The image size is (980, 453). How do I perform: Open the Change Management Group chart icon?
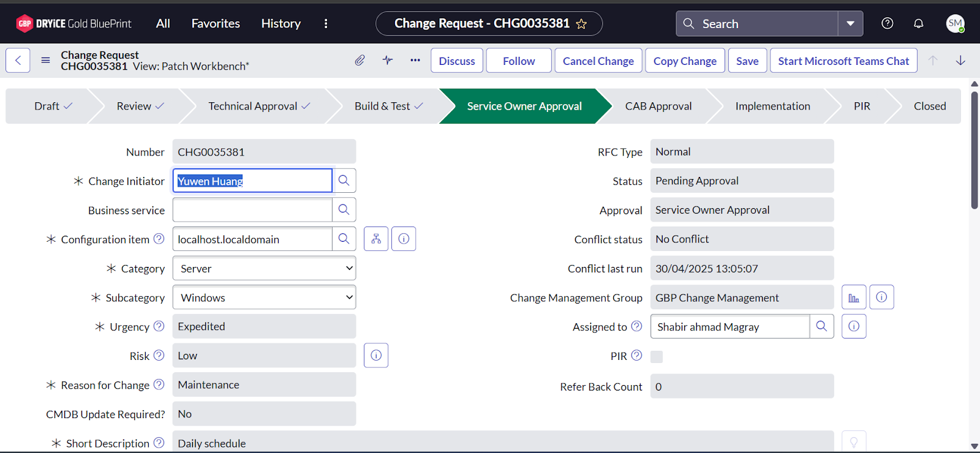click(853, 298)
